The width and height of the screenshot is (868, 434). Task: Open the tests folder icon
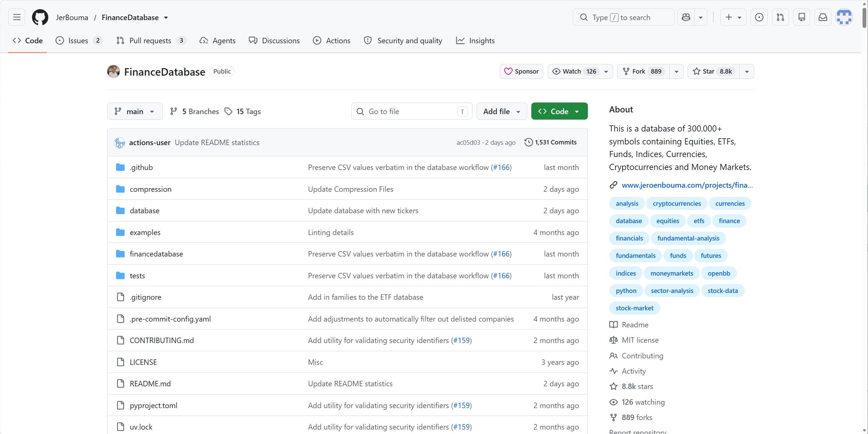point(120,276)
